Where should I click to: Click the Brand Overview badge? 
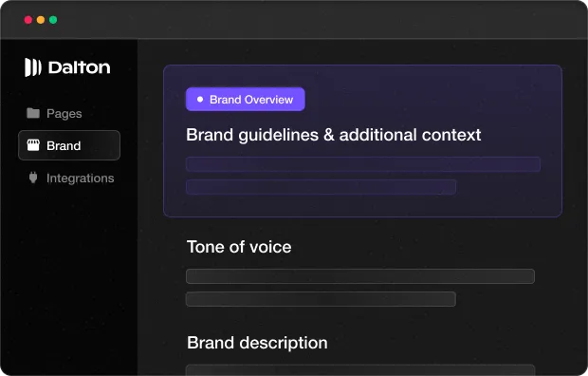point(246,99)
